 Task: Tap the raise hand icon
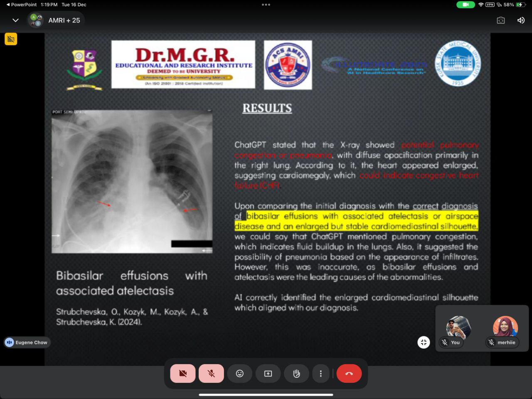296,374
